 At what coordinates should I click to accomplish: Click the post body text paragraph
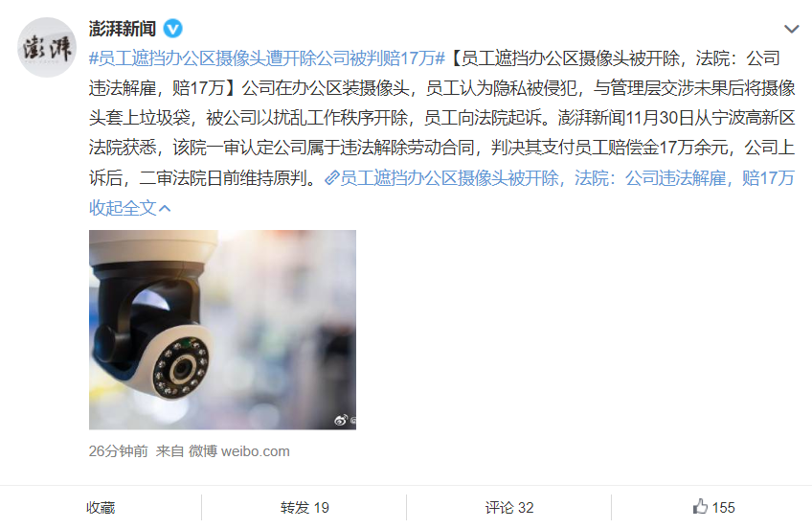tap(441, 118)
